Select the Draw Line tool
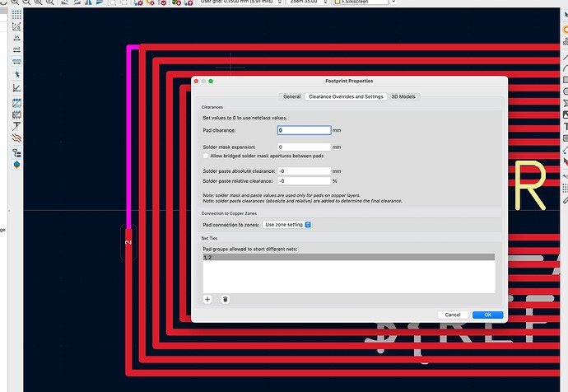568x392 pixels. pos(565,58)
